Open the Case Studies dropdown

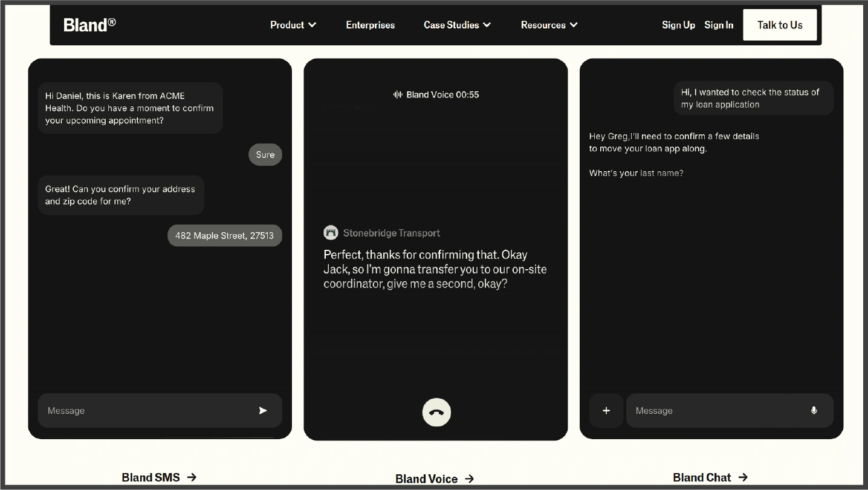tap(457, 25)
